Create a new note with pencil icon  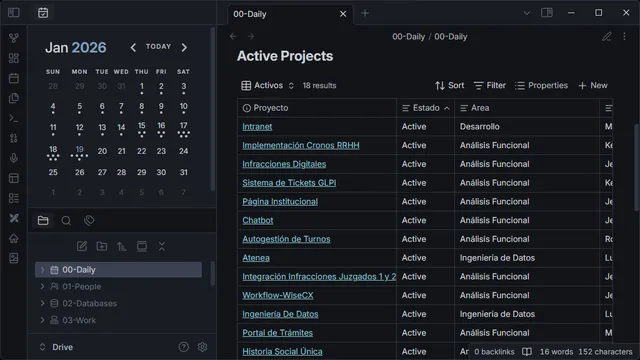pyautogui.click(x=82, y=246)
